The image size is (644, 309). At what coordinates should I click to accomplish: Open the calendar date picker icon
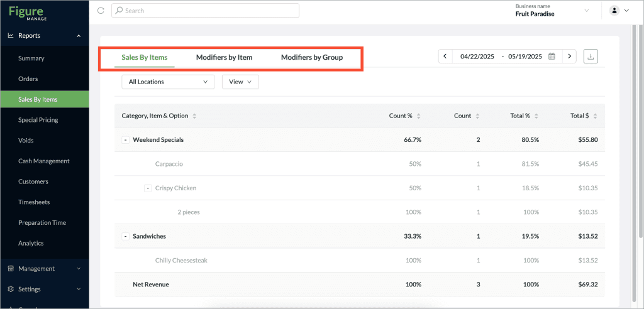(x=552, y=57)
